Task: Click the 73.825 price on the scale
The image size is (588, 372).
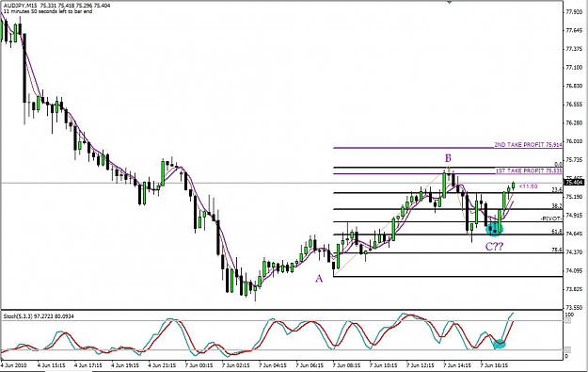Action: point(574,289)
